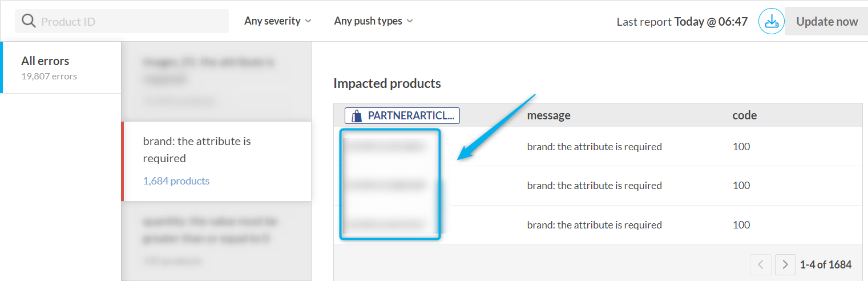868x281 pixels.
Task: Select the All errors tab
Action: coord(60,67)
